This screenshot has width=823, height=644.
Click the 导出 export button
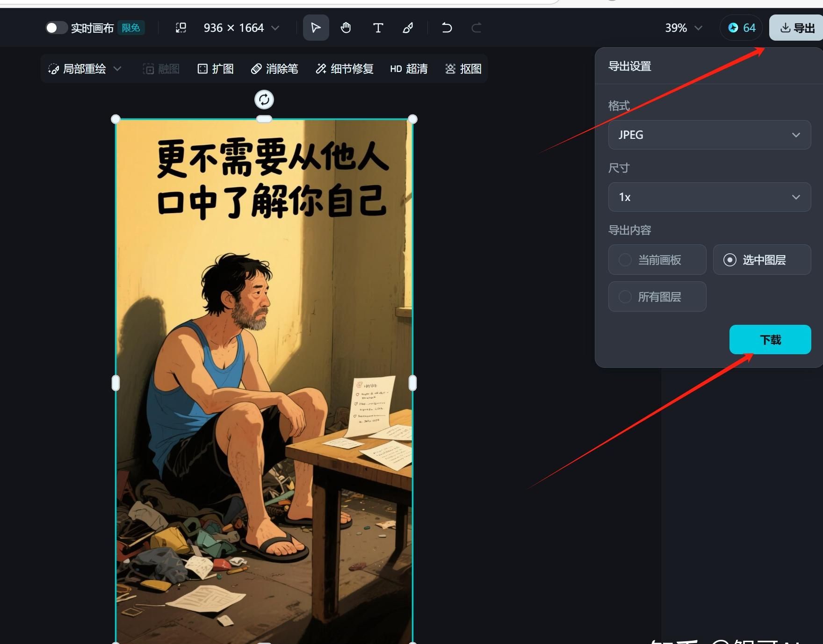click(797, 28)
